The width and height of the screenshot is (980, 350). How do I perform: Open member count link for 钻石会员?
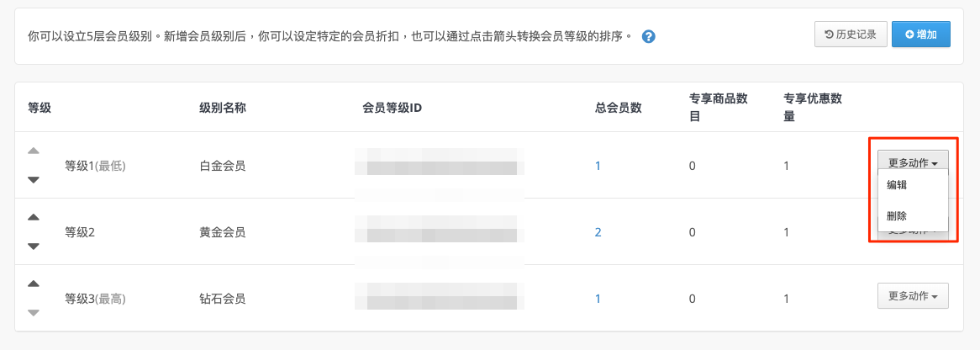click(x=598, y=299)
